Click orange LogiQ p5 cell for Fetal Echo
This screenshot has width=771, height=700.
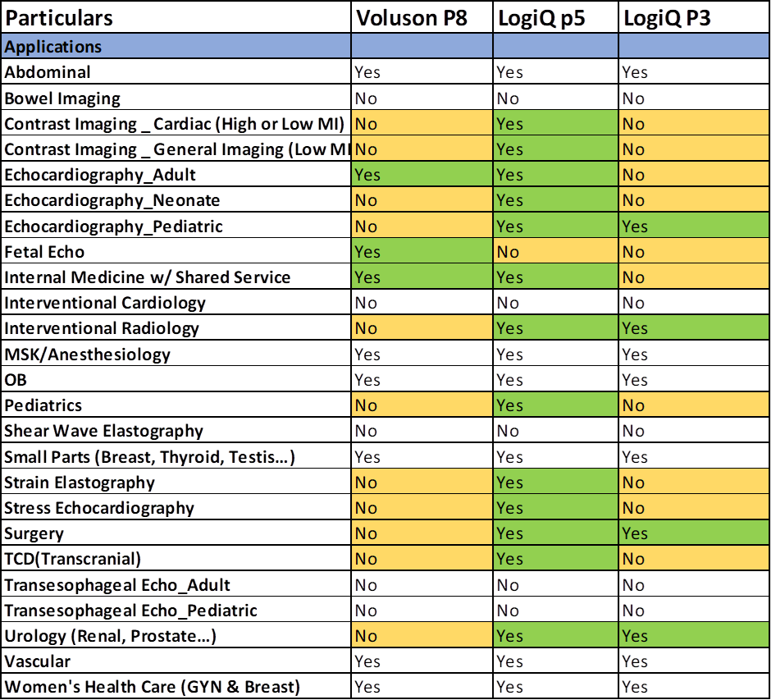click(555, 251)
